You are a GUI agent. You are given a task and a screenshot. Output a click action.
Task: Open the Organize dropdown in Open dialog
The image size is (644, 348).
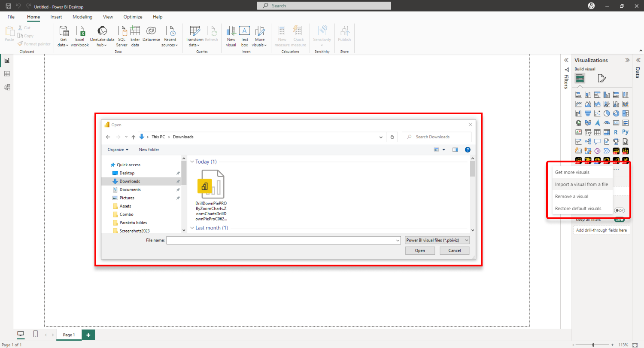pos(118,150)
